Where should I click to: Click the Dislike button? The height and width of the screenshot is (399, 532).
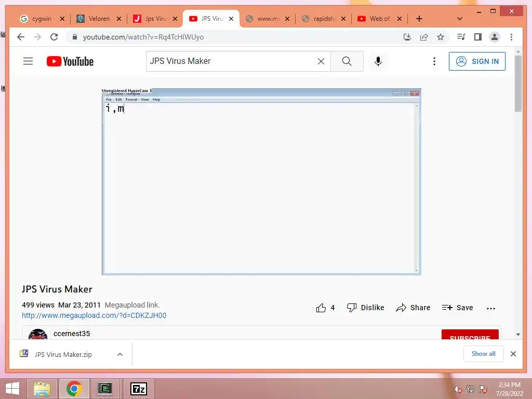tap(365, 308)
